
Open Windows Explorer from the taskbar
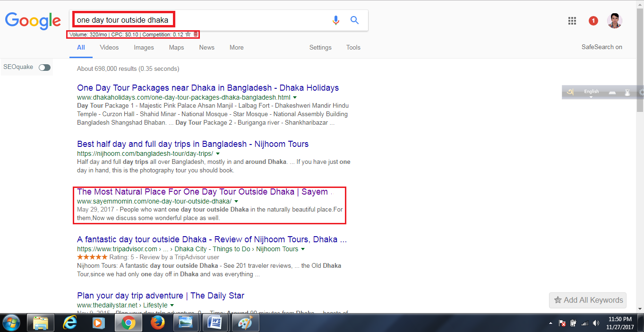pos(41,323)
